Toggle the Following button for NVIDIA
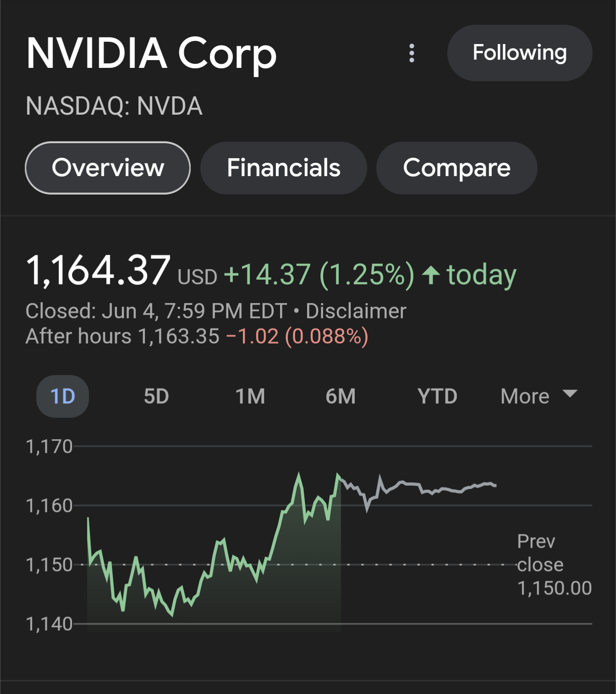The height and width of the screenshot is (694, 616). [519, 53]
